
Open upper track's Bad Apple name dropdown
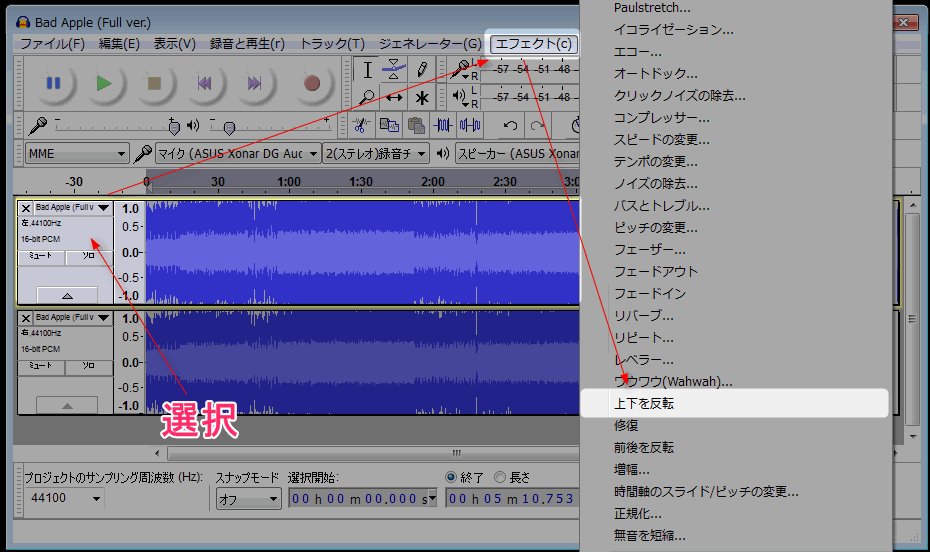[72, 208]
